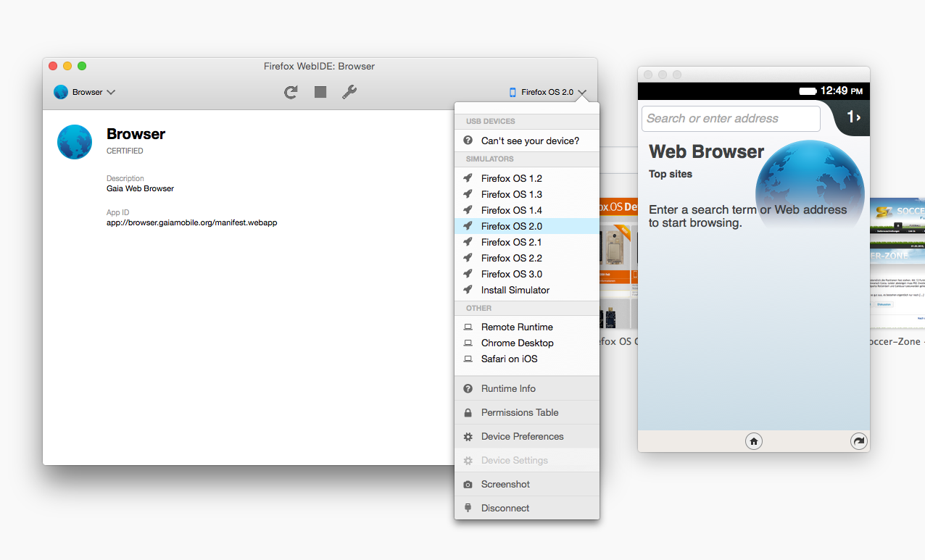Click rocket icon next to Firefox OS 1.4
The width and height of the screenshot is (925, 560).
tap(468, 210)
